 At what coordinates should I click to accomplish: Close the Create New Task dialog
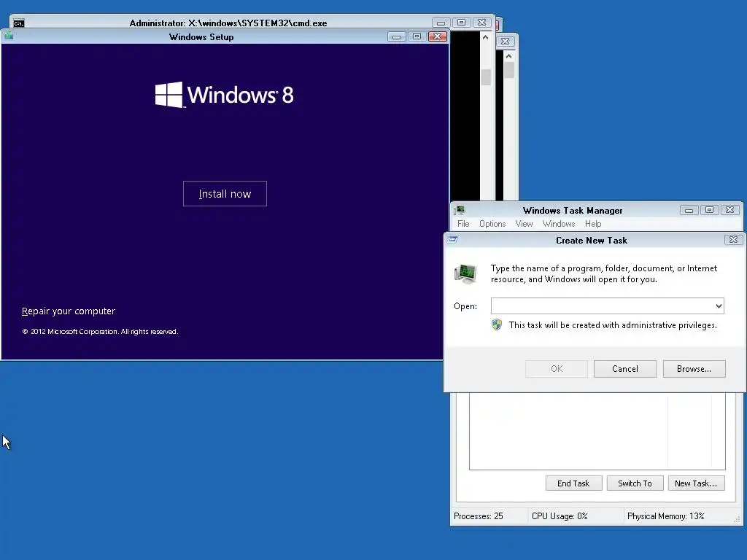point(734,239)
